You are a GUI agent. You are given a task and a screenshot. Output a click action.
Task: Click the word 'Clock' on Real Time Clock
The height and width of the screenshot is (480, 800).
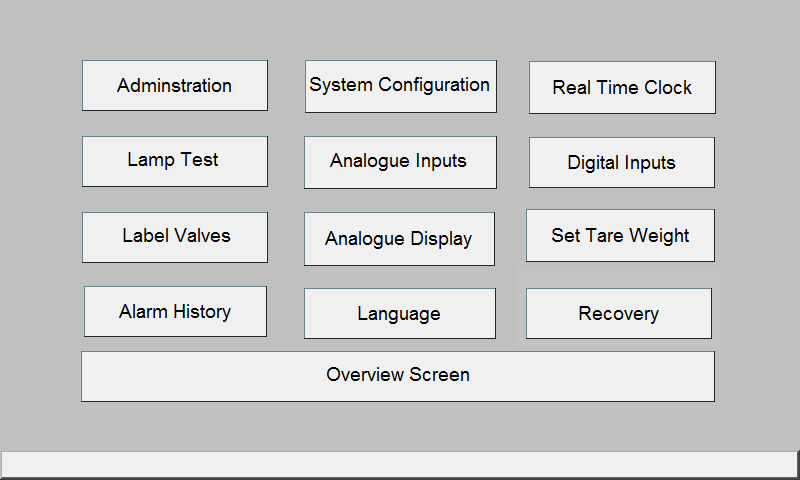pos(667,88)
